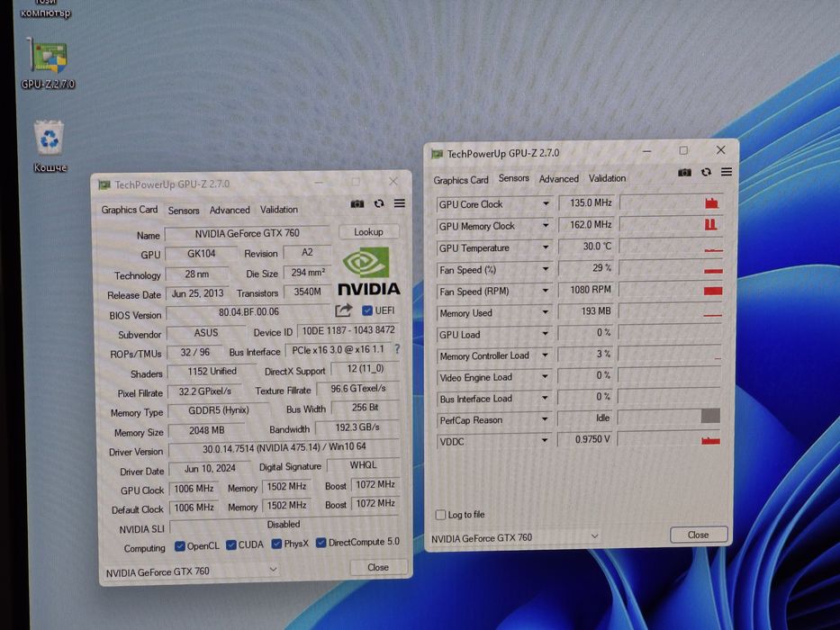840x630 pixels.
Task: Expand the Video Engine Load sensor dropdown
Action: click(x=545, y=376)
